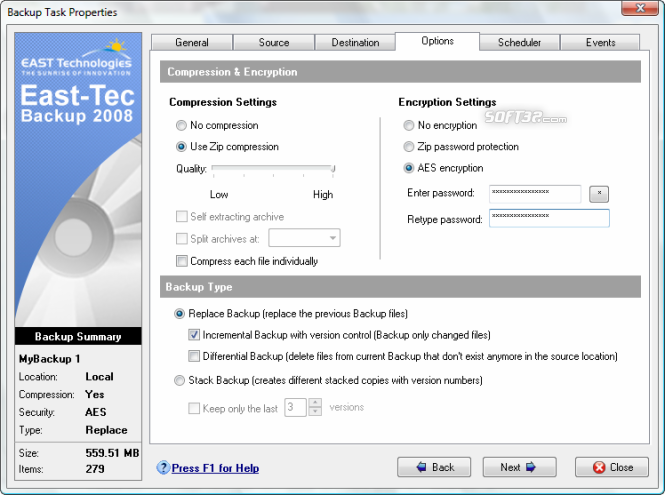
Task: Toggle Self extracting archive checkbox
Action: click(x=182, y=216)
